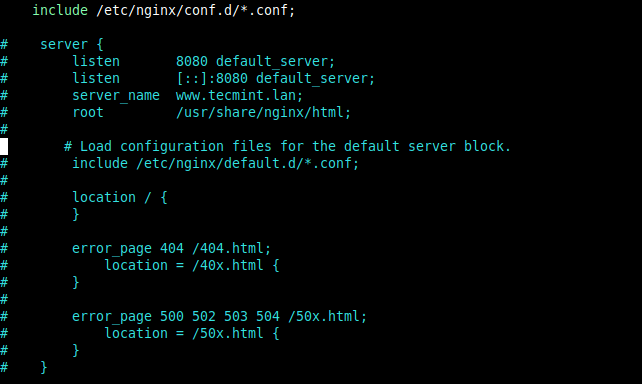Click the server_name directive keyword
Image resolution: width=642 pixels, height=384 pixels.
point(116,96)
